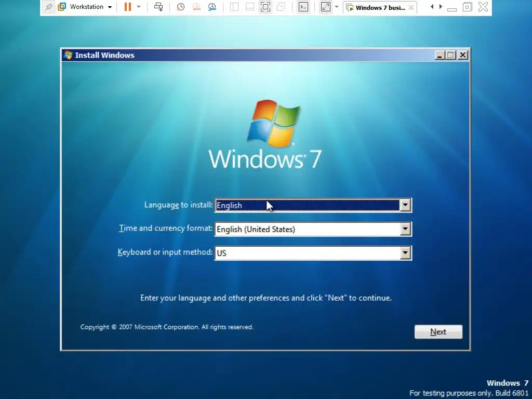This screenshot has height=399, width=532.
Task: Take a snapshot of the VM
Action: 180,7
